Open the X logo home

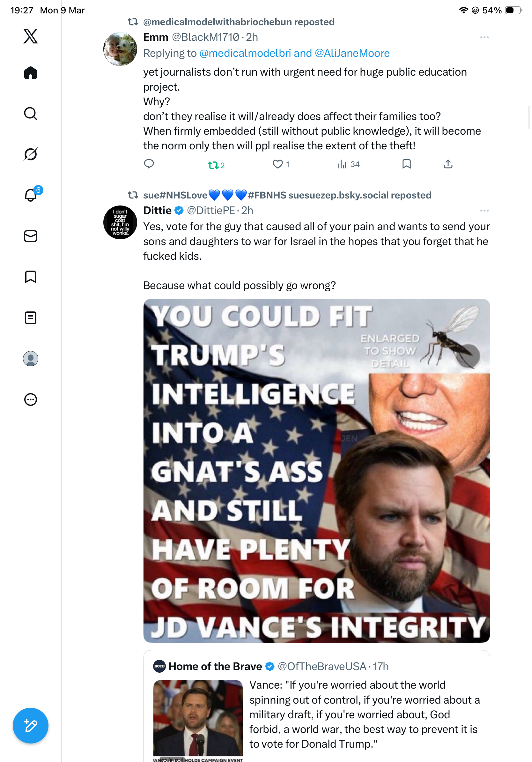point(31,36)
